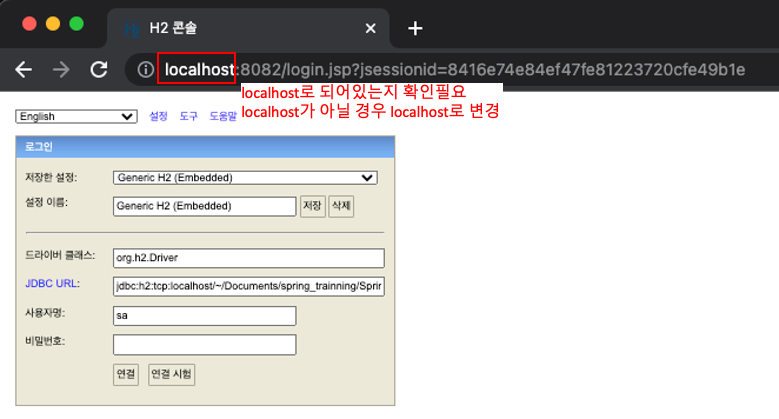Click the 설정 이름 label
This screenshot has width=779, height=419.
(x=47, y=202)
